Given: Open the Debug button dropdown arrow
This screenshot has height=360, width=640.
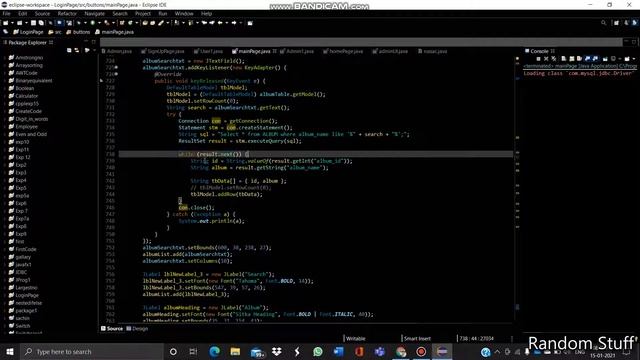Looking at the screenshot, I should pyautogui.click(x=85, y=23).
